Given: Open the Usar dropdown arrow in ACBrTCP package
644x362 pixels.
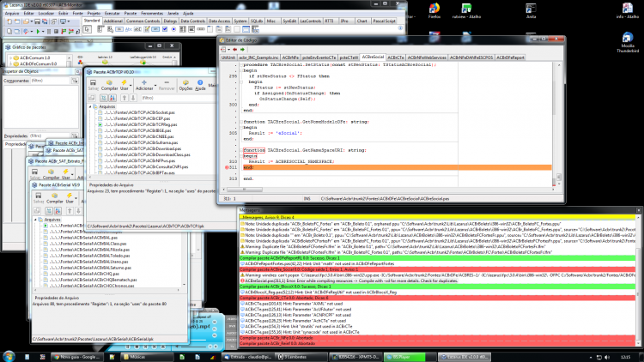Looking at the screenshot, I should (131, 86).
